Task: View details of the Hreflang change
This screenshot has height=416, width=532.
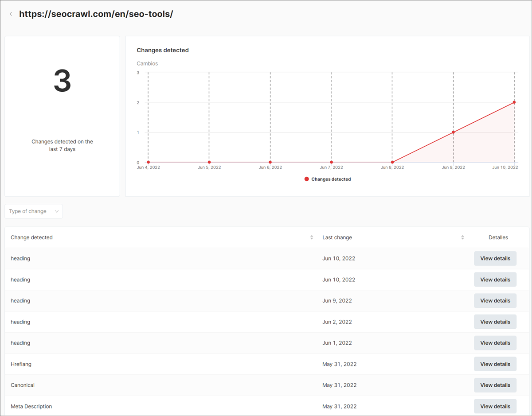Action: point(495,364)
